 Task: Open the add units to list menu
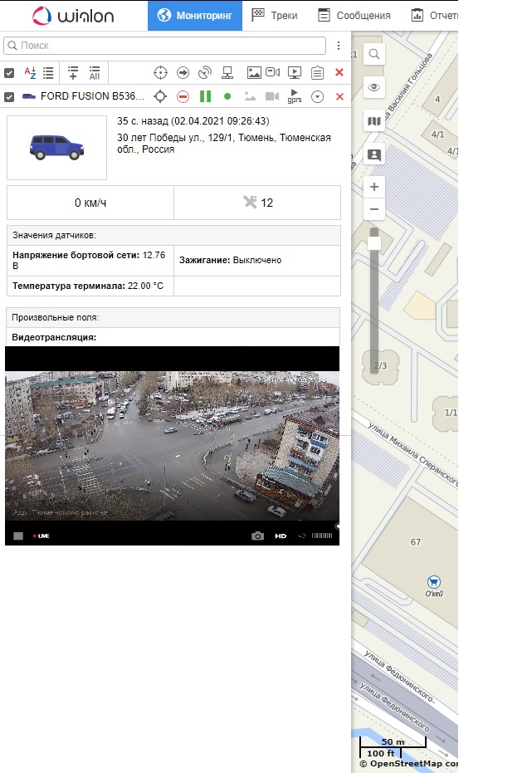[73, 73]
